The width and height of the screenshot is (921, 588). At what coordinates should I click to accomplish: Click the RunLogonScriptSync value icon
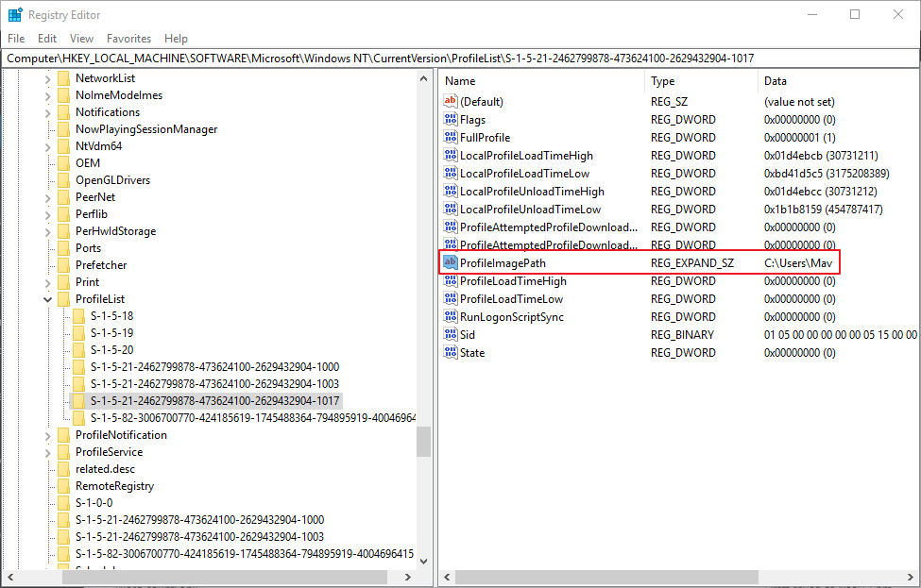click(x=451, y=316)
